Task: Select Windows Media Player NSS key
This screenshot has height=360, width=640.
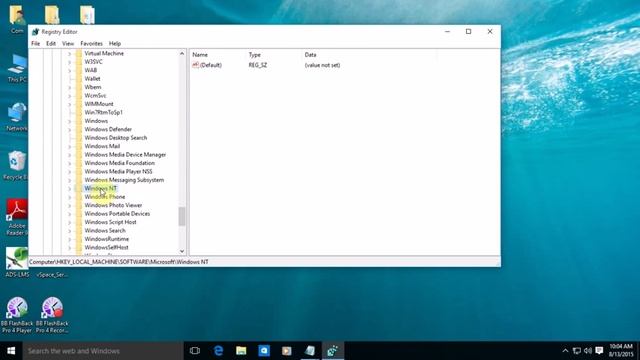Action: (118, 171)
